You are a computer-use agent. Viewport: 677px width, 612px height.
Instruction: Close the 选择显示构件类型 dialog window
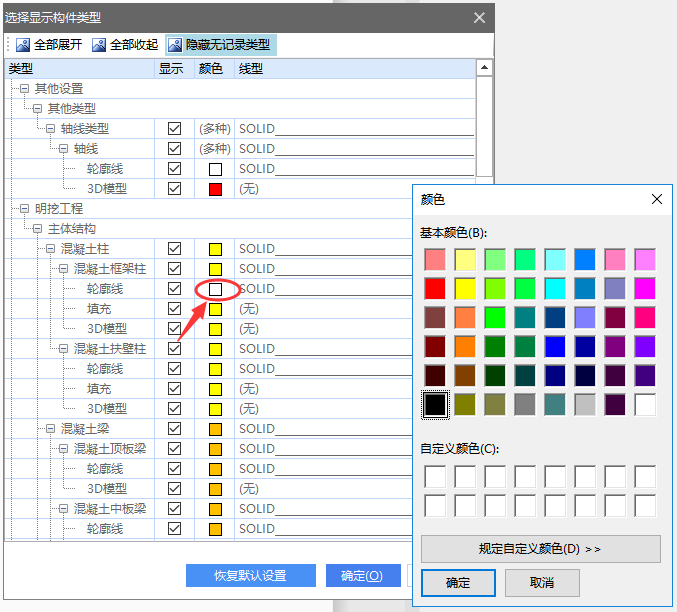[x=480, y=18]
